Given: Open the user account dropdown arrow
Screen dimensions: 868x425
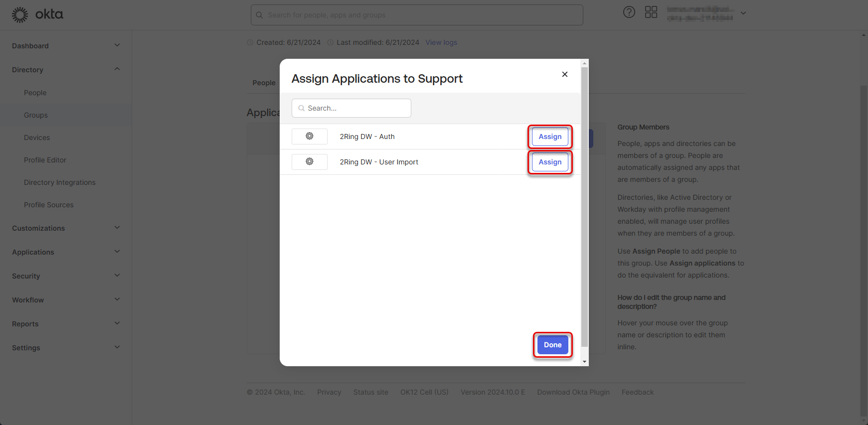Looking at the screenshot, I should coord(743,13).
